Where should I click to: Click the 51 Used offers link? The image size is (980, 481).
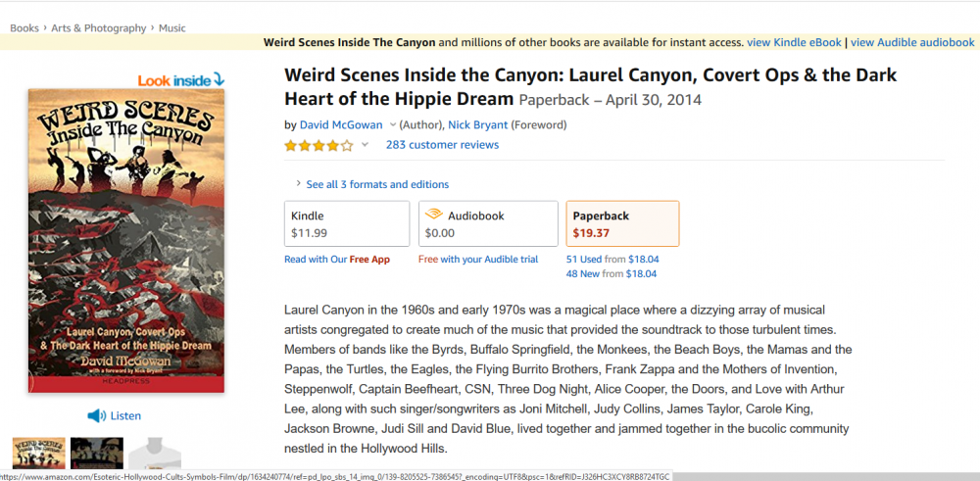coord(588,260)
